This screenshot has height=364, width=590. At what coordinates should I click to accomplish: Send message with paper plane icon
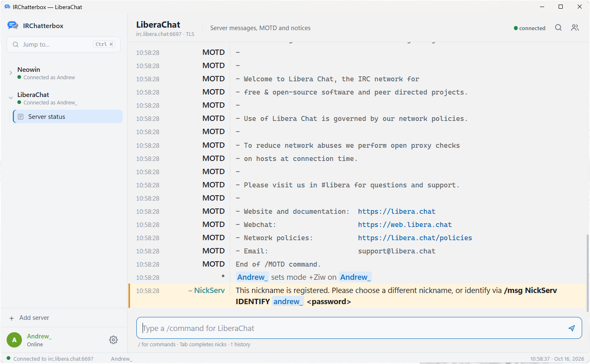(571, 328)
